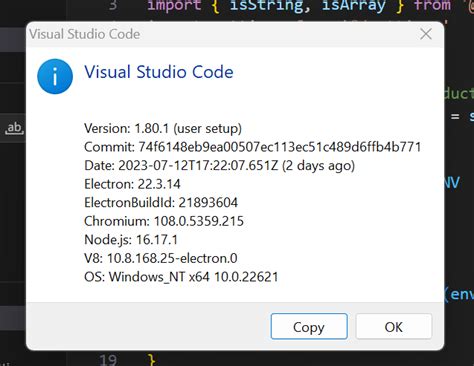Viewport: 474px width, 366px height.
Task: Click the isString token in the import
Action: click(x=268, y=5)
